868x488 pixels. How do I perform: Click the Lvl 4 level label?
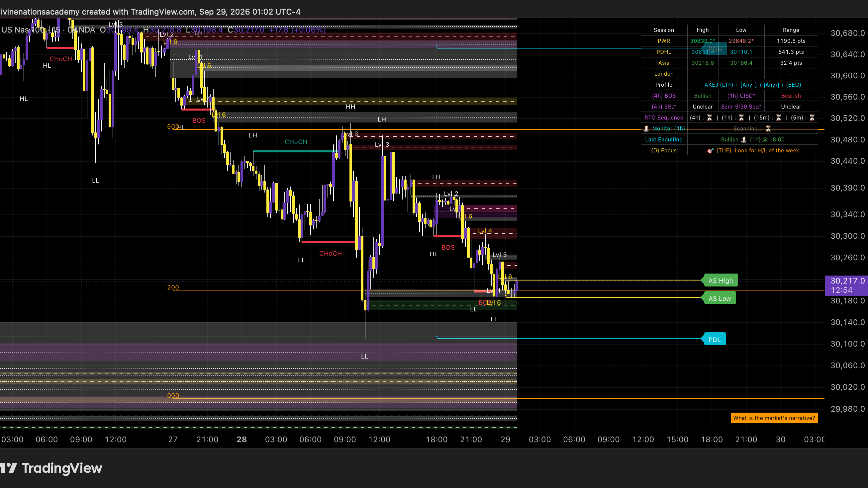click(x=485, y=231)
